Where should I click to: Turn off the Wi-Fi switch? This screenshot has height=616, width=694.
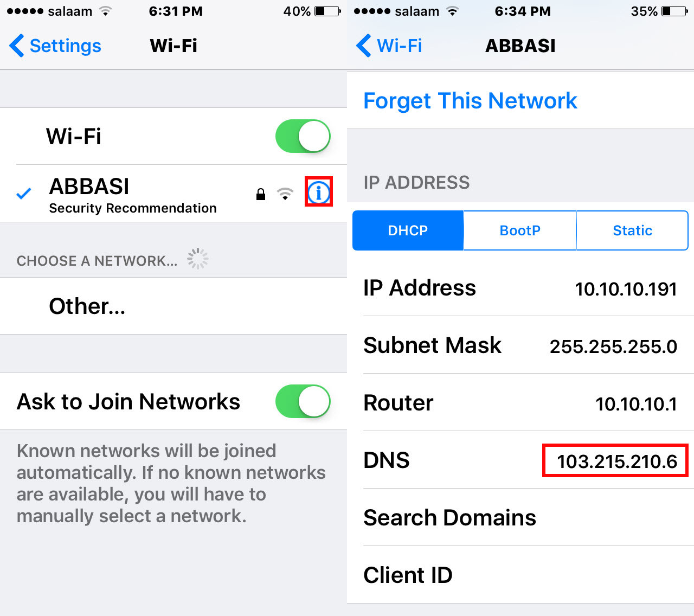click(x=303, y=136)
